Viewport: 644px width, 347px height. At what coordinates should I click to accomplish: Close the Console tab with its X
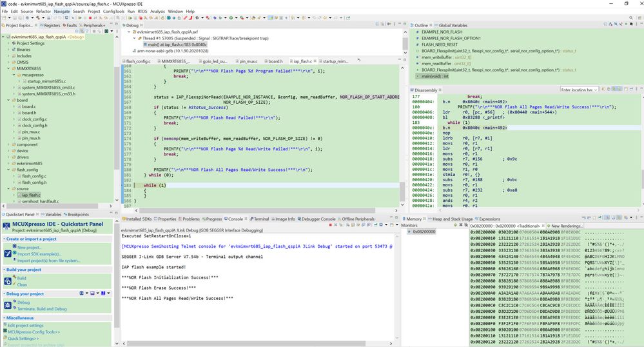pos(246,219)
